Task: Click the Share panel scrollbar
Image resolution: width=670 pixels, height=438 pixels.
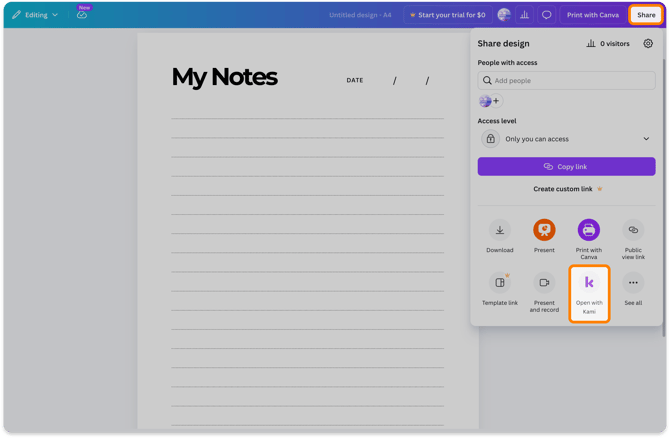Action: coord(664,197)
